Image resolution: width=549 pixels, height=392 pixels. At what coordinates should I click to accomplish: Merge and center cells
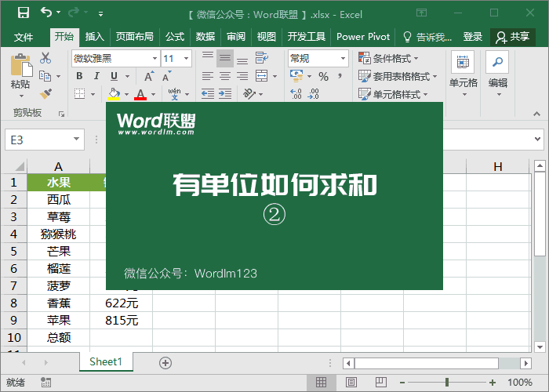[x=262, y=76]
